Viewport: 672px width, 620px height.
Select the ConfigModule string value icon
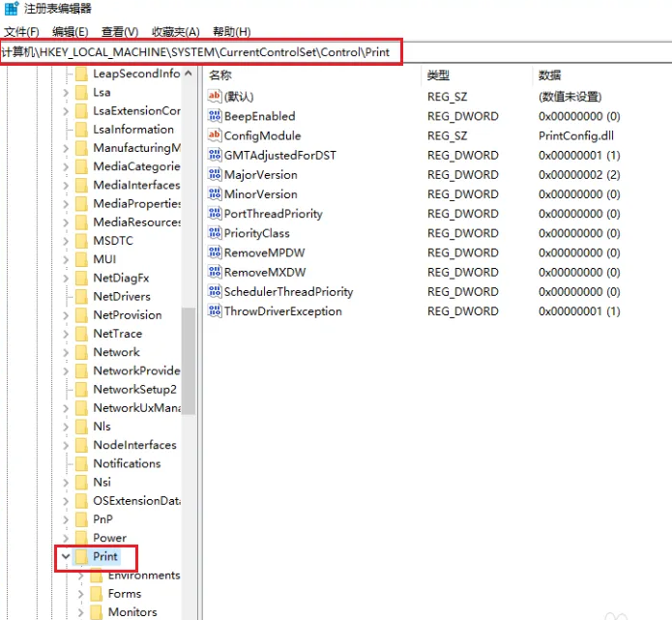[x=215, y=135]
